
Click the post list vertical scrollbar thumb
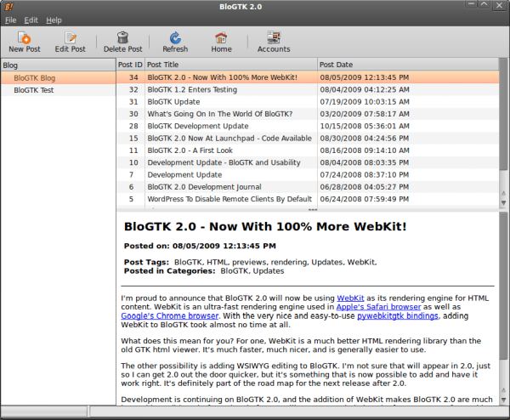click(503, 114)
